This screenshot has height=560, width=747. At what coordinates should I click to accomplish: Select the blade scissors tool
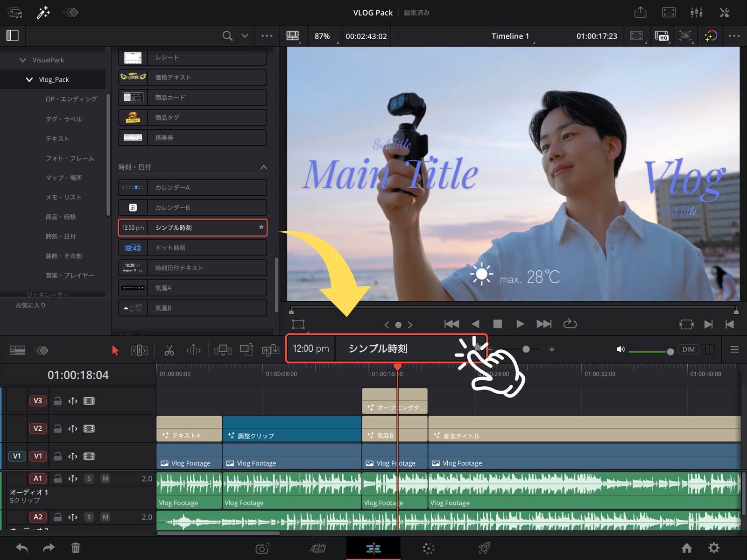pyautogui.click(x=169, y=350)
